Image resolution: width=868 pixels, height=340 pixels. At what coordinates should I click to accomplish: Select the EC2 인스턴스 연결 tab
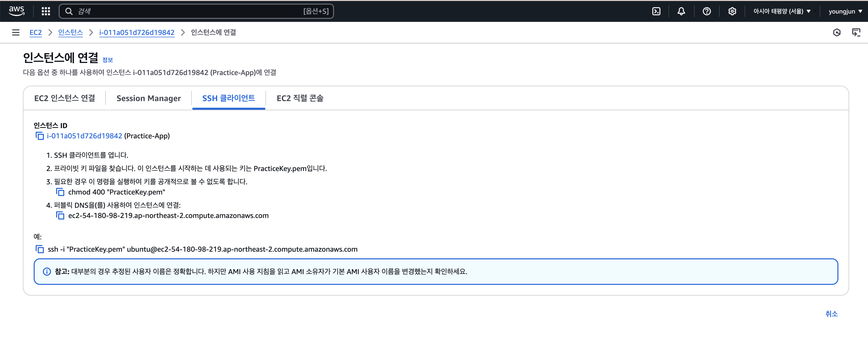point(65,98)
